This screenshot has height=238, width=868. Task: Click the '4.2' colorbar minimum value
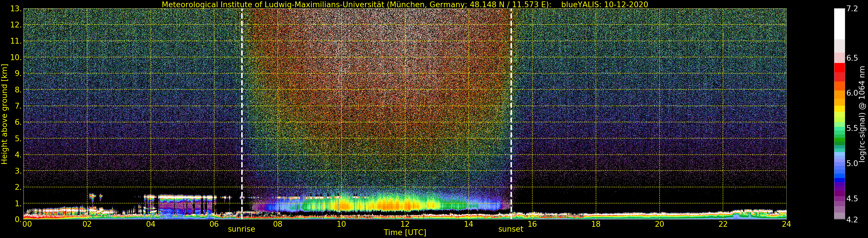pyautogui.click(x=852, y=220)
